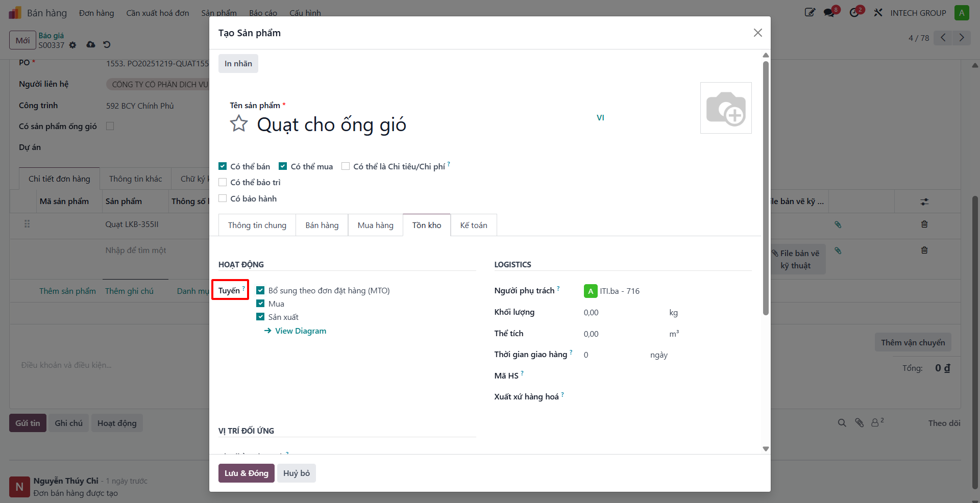Click the In nhãn button
Image resolution: width=980 pixels, height=503 pixels.
[238, 63]
